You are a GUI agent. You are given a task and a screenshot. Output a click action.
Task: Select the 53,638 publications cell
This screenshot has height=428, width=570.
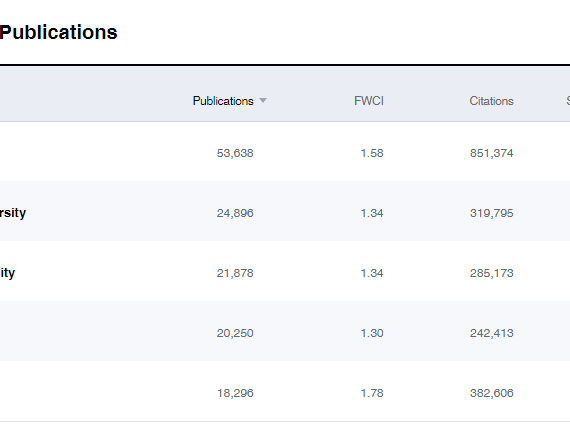pyautogui.click(x=235, y=153)
